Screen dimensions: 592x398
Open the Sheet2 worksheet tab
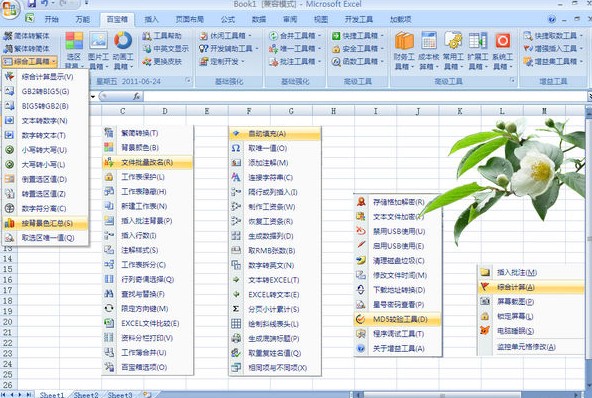click(86, 395)
